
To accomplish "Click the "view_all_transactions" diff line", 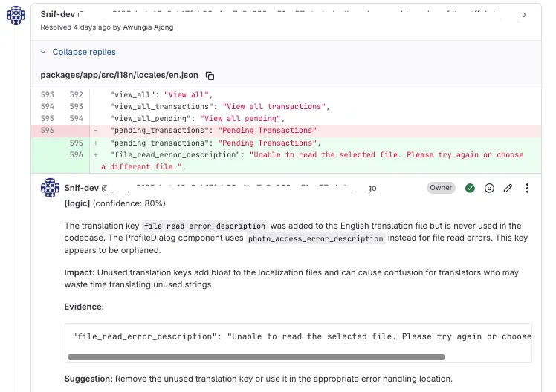I will pos(286,107).
